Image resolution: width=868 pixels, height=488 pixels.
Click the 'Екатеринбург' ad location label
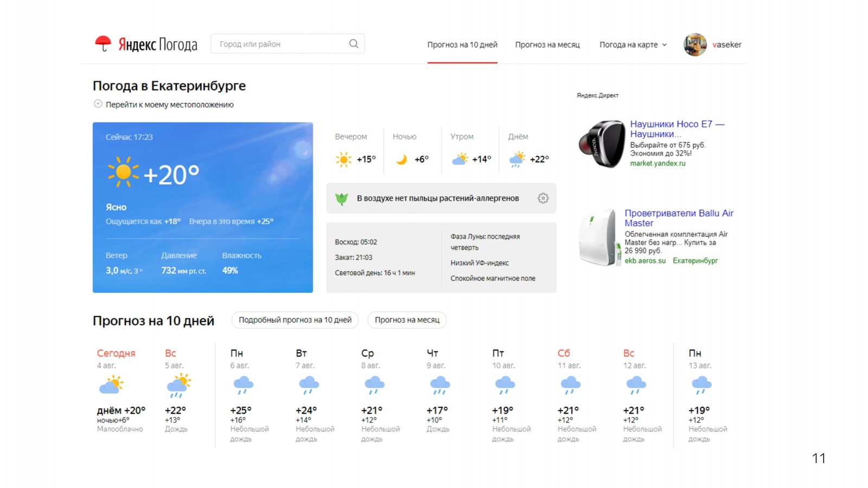point(695,261)
